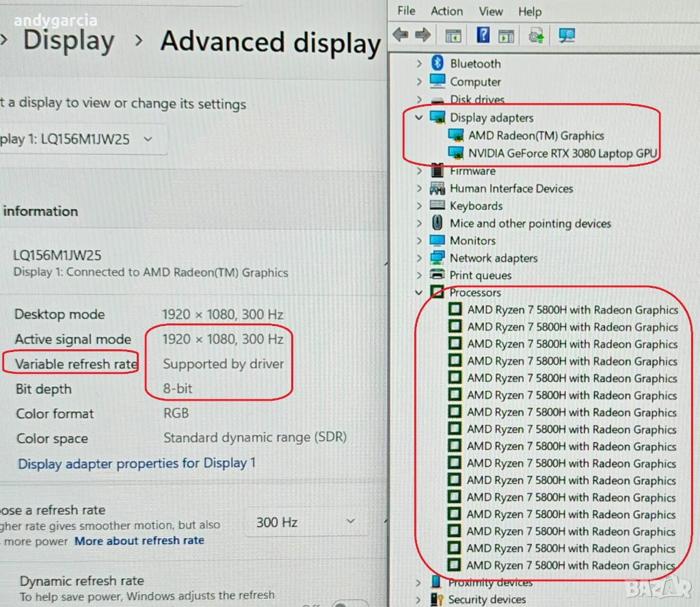The image size is (700, 607).
Task: Click the Show/Hide Action Pane toolbar icon
Action: click(x=506, y=36)
